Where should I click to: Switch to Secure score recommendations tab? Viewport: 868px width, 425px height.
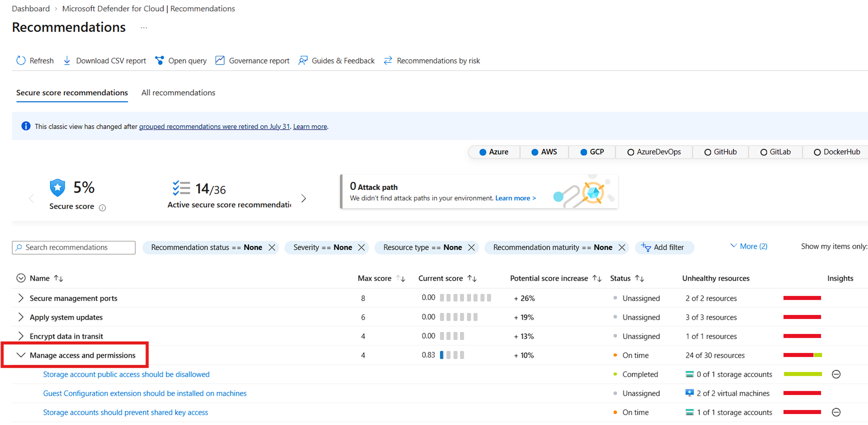(x=72, y=92)
